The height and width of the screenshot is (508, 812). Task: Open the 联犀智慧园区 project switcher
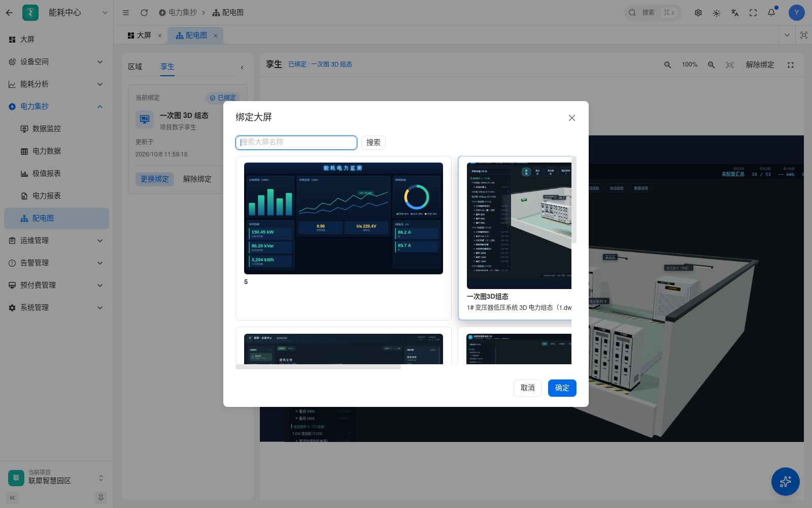[x=56, y=478]
